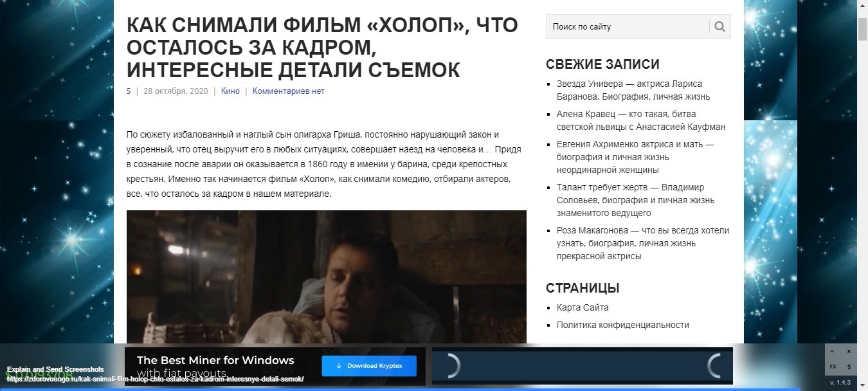The image size is (868, 391).
Task: Click the zdorovoeogo.ru URL status text
Action: (x=155, y=379)
